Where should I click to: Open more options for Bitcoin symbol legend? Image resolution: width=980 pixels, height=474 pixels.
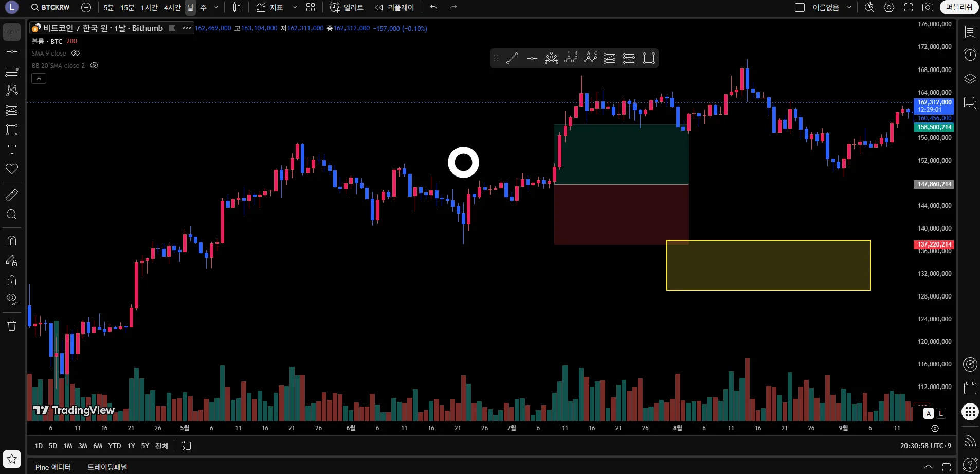point(187,28)
